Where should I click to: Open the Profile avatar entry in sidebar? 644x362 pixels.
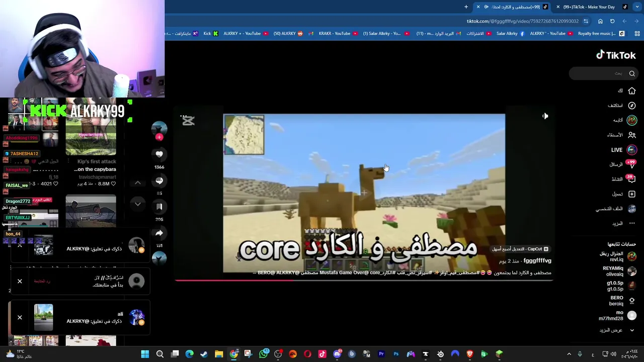pos(632,209)
